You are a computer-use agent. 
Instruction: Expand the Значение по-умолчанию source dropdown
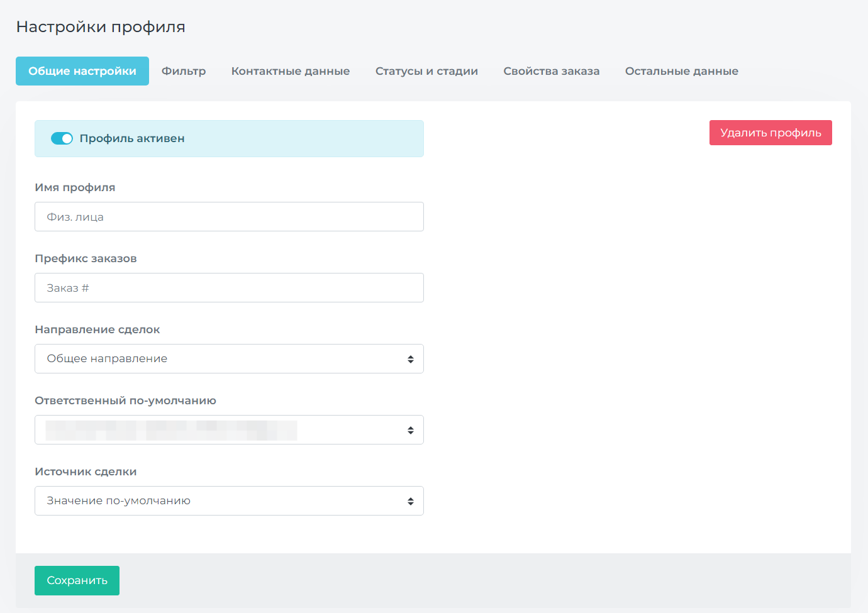pos(229,501)
